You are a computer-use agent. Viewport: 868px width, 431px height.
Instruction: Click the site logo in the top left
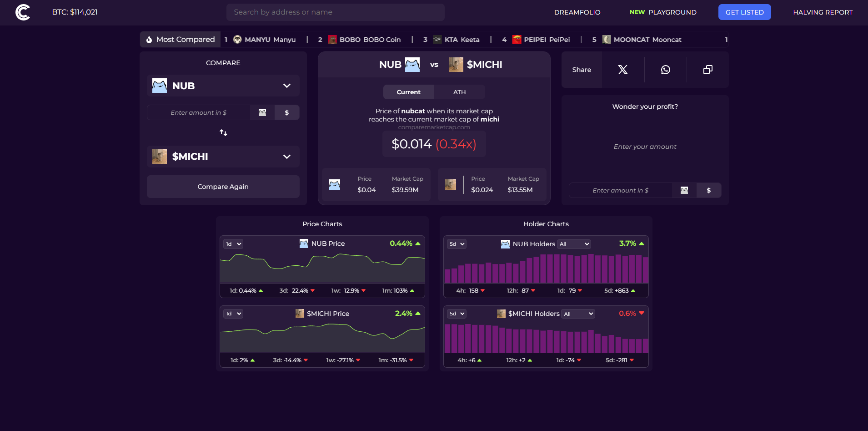(22, 12)
